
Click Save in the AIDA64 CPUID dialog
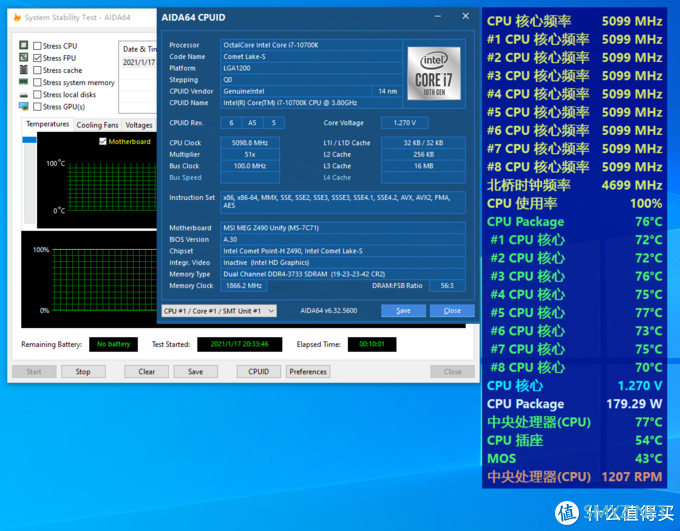pos(403,311)
